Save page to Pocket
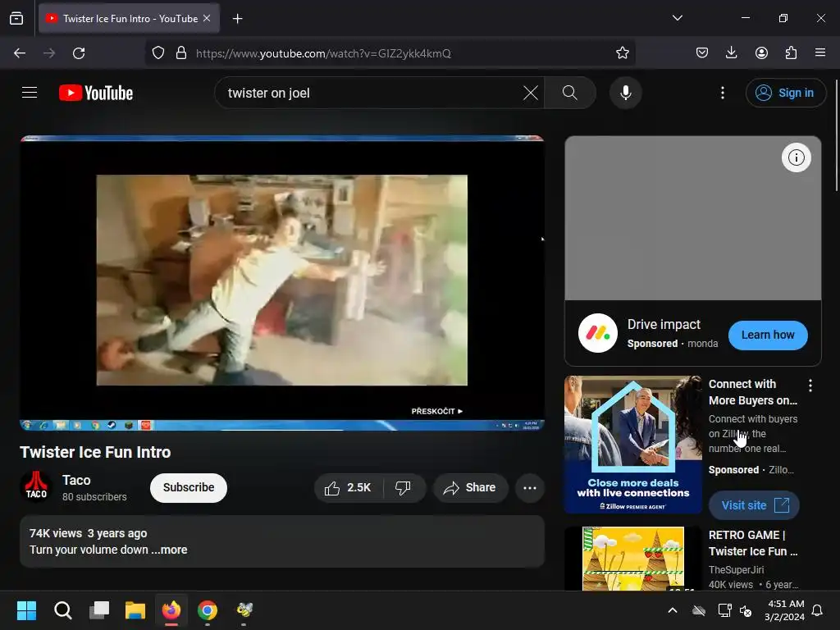 click(x=702, y=52)
